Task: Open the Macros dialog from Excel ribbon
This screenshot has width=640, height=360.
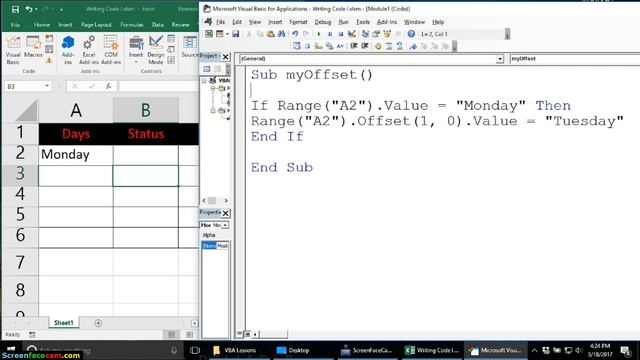Action: (x=33, y=47)
